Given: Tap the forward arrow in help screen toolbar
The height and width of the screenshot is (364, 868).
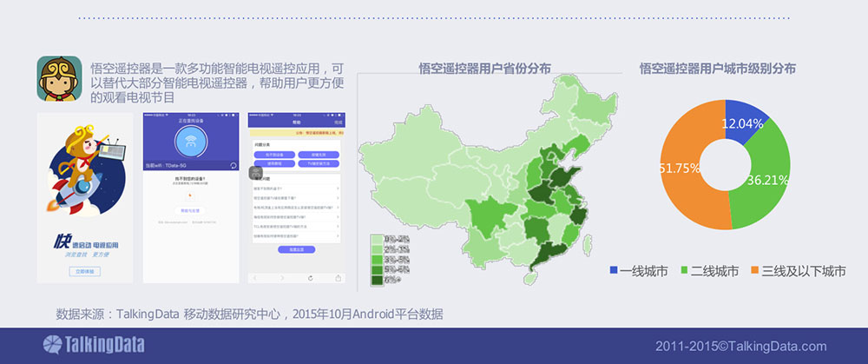Looking at the screenshot, I should [282, 278].
